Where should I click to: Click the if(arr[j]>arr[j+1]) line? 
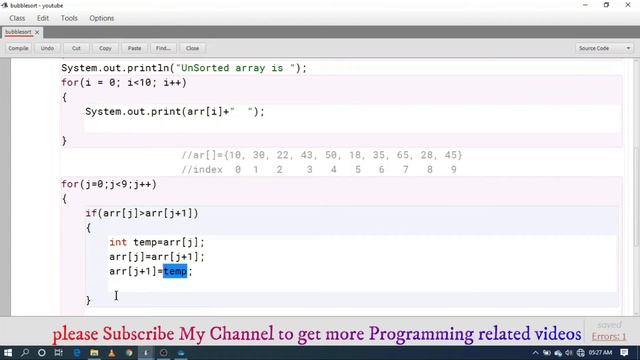142,213
